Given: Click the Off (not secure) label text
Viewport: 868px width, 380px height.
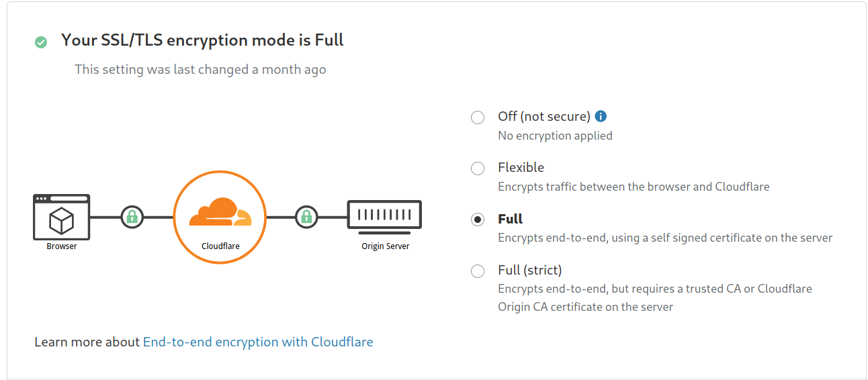Looking at the screenshot, I should [544, 116].
